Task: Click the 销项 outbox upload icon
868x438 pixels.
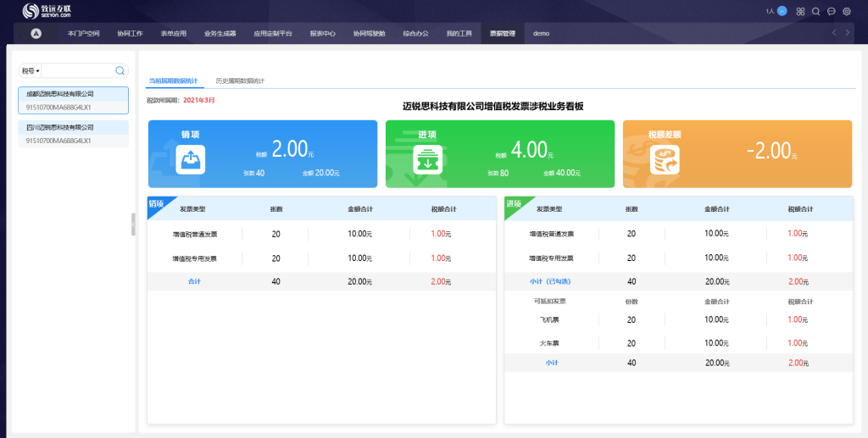Action: point(191,159)
